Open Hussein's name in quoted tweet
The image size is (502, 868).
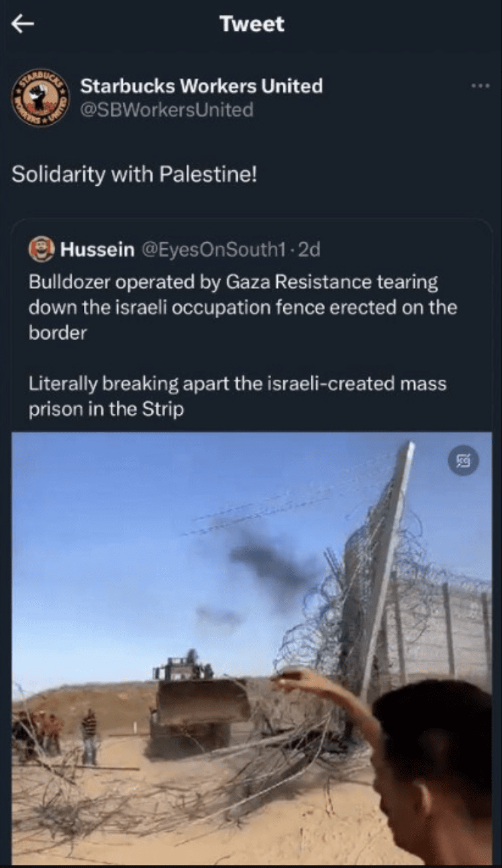coord(97,250)
